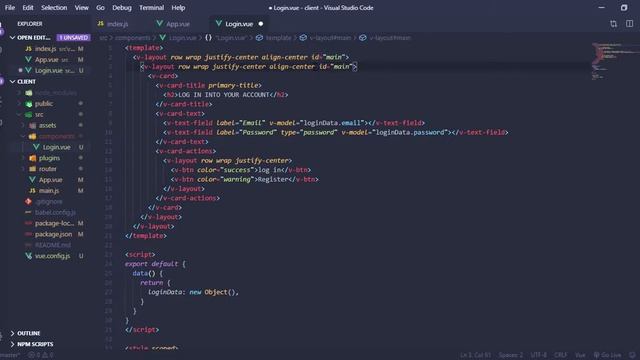Open the Help menu
Image resolution: width=640 pixels, height=360 pixels.
coord(178,8)
